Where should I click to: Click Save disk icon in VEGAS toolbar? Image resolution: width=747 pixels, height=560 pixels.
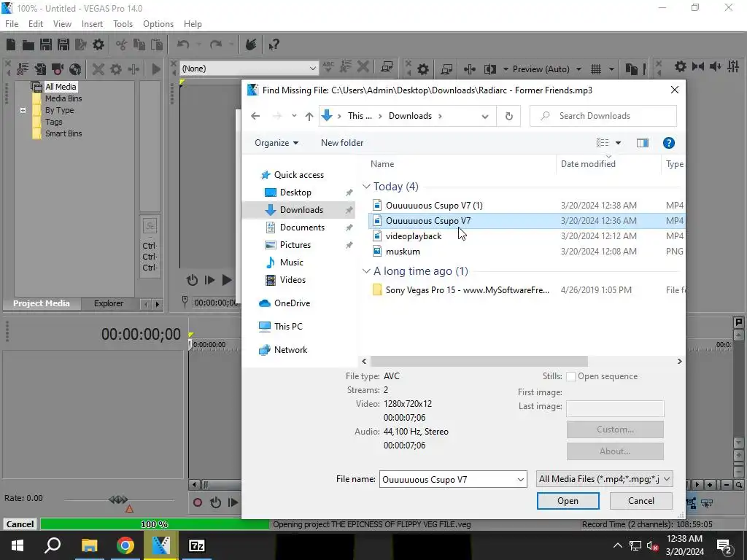(x=46, y=44)
